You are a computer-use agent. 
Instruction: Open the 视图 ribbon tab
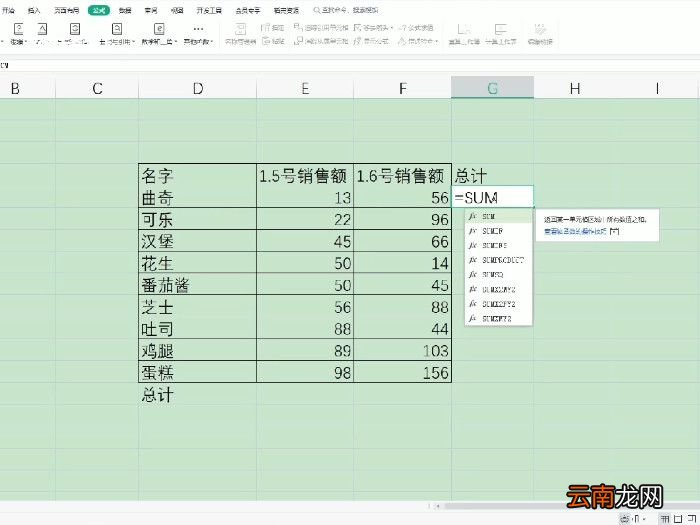177,10
